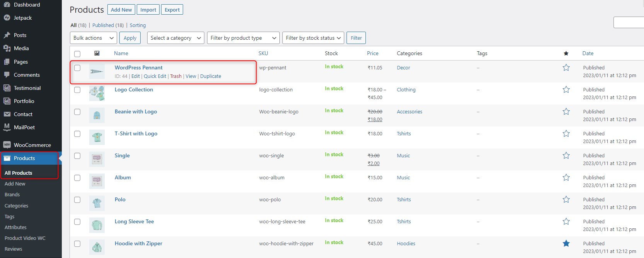The image size is (644, 258).
Task: Open the WordPress Pennant product thumbnail
Action: tap(97, 71)
